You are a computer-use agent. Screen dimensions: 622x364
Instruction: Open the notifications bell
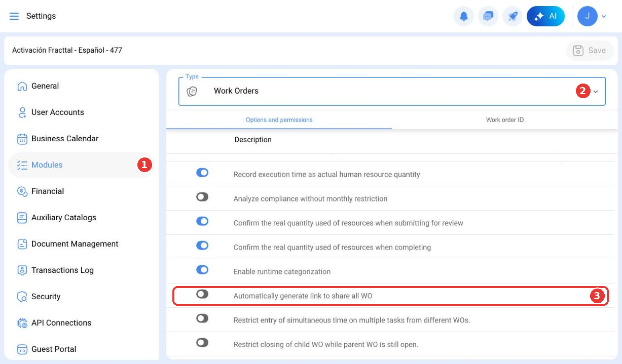tap(463, 16)
